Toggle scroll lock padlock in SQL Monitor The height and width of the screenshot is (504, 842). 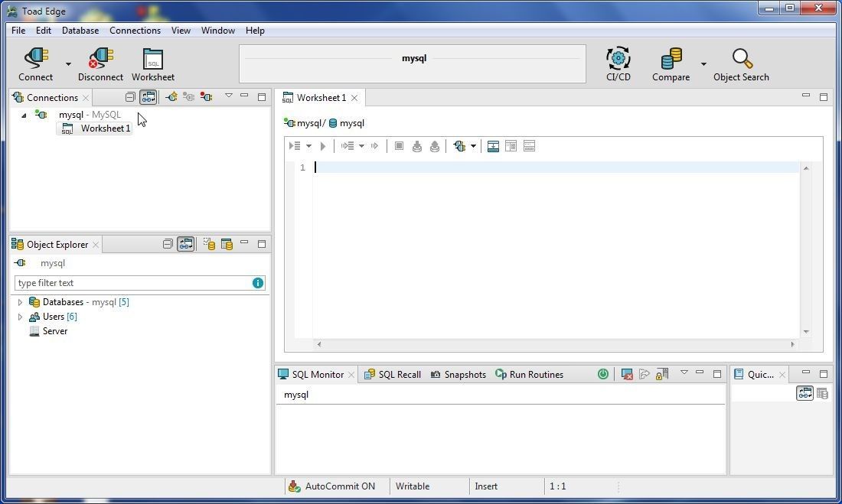click(x=662, y=374)
